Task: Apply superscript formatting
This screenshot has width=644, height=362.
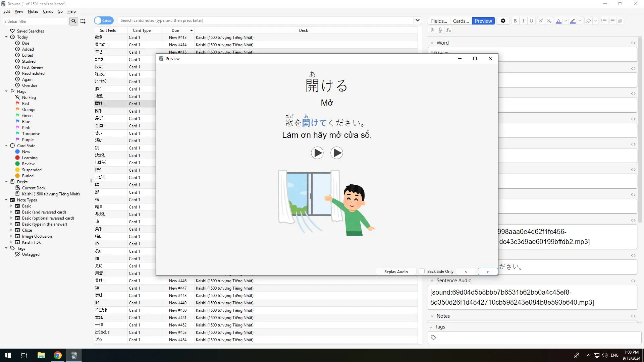Action: [541, 21]
